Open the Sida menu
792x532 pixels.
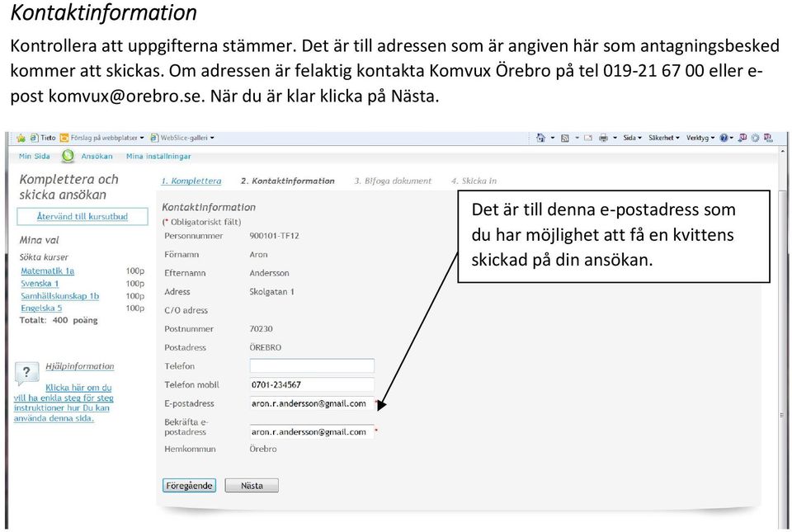point(632,138)
